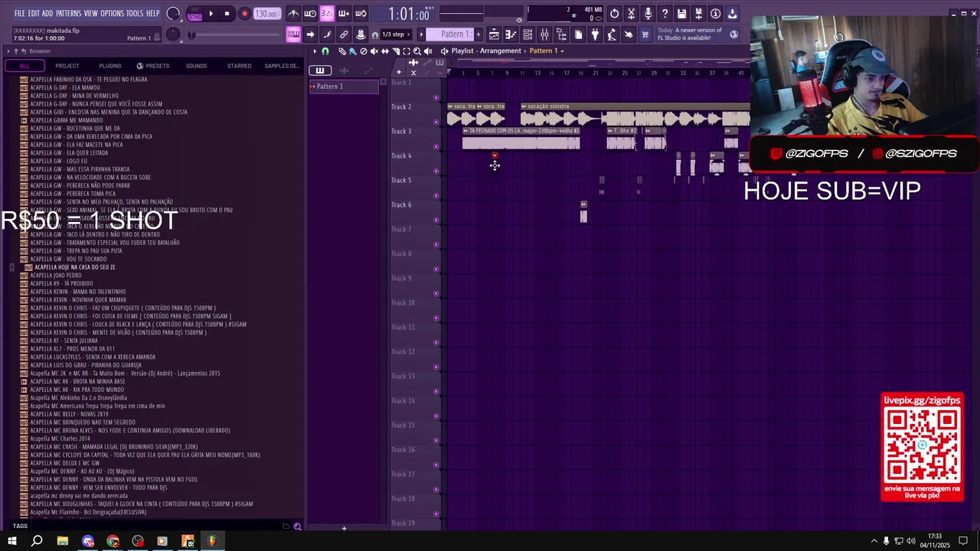Open the Channel rack icon
Viewport: 980px width, 551px height.
pos(528,34)
